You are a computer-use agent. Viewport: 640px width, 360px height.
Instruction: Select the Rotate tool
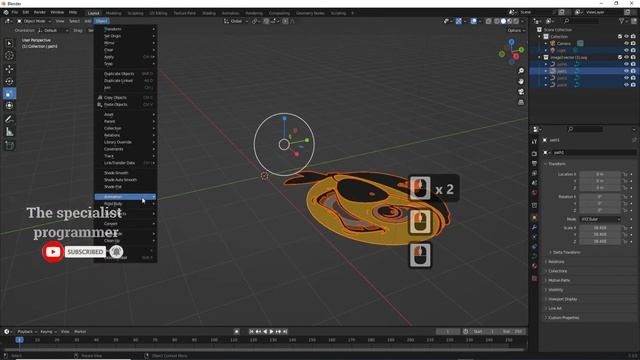[9, 81]
